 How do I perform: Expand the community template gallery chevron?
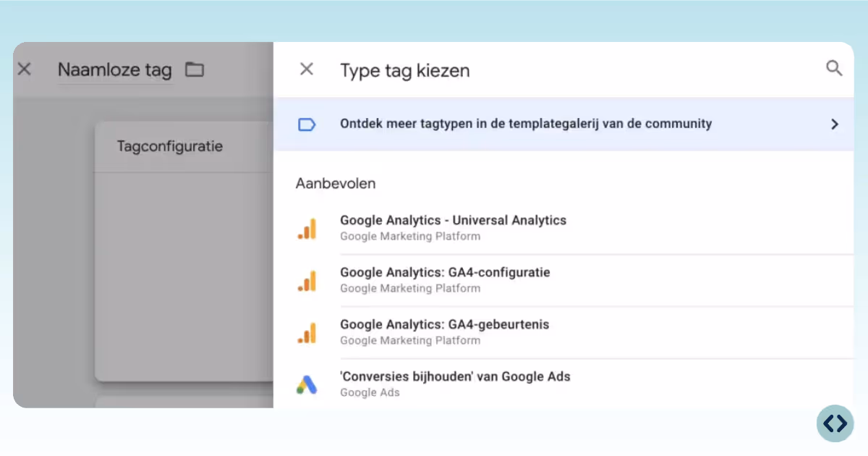[834, 124]
